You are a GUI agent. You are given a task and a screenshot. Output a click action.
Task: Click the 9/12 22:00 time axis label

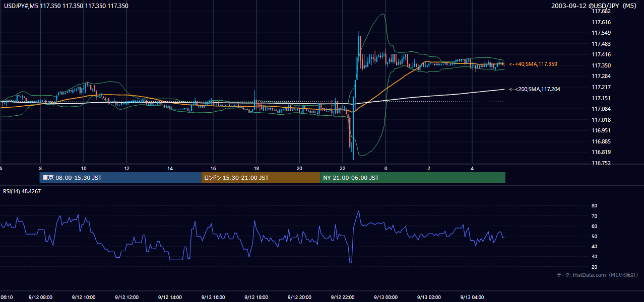(343, 297)
